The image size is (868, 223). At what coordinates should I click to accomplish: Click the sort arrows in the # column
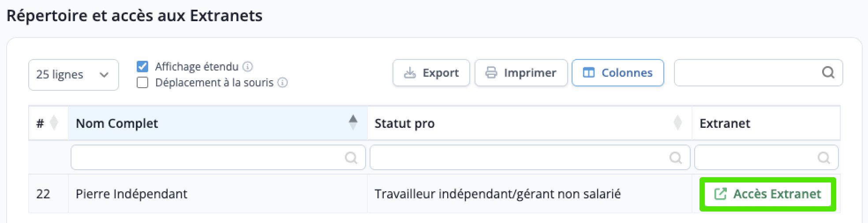coord(54,123)
